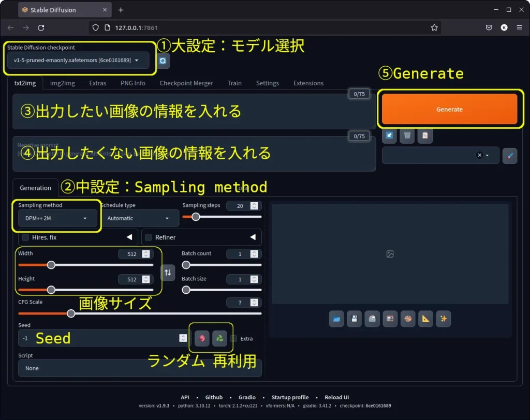Image resolution: width=530 pixels, height=420 pixels.
Task: Open a new browser tab
Action: coord(121,10)
